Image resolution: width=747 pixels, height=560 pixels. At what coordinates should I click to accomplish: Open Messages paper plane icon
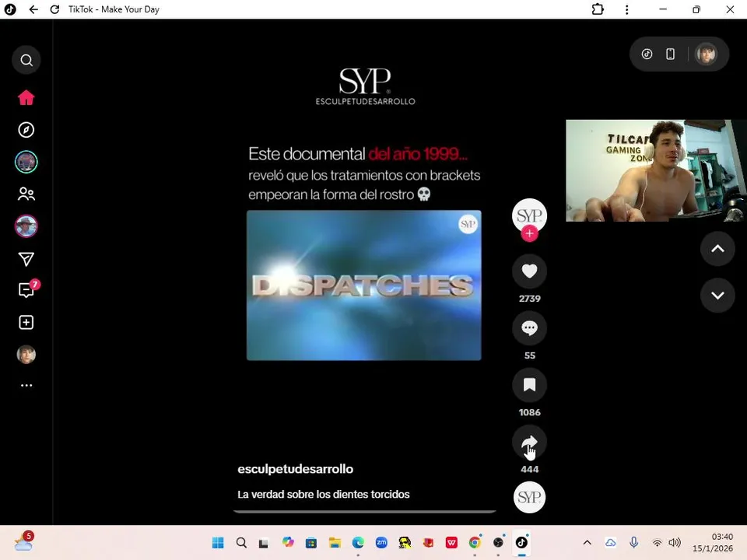point(26,259)
